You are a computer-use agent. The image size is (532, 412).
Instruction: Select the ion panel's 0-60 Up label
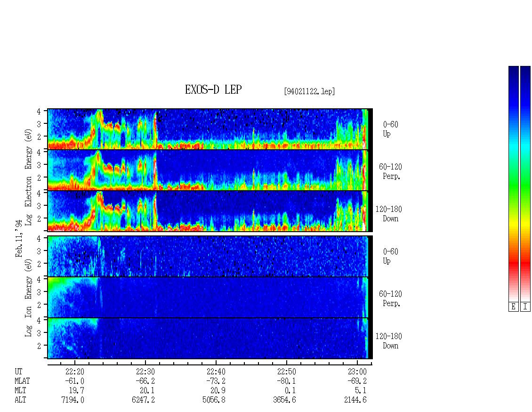pos(390,256)
